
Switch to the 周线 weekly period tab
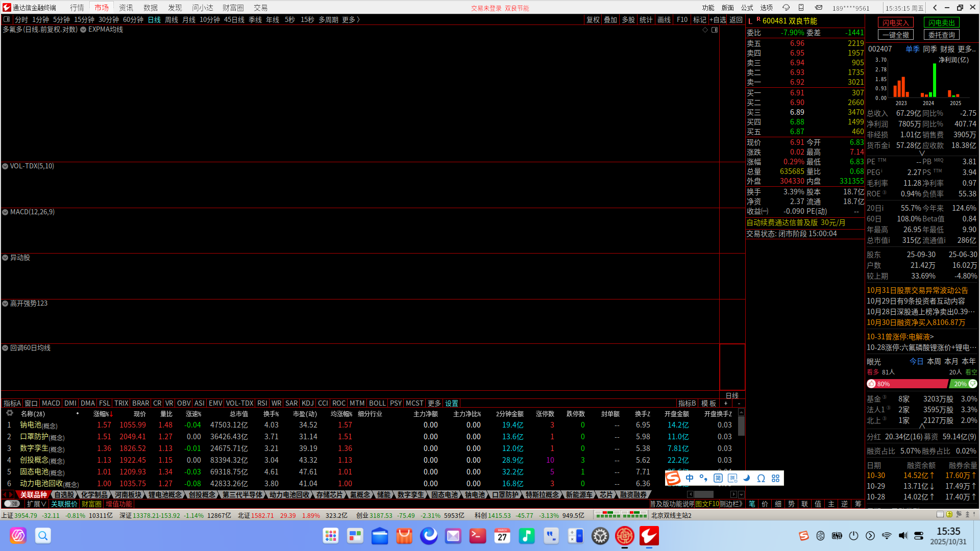171,20
